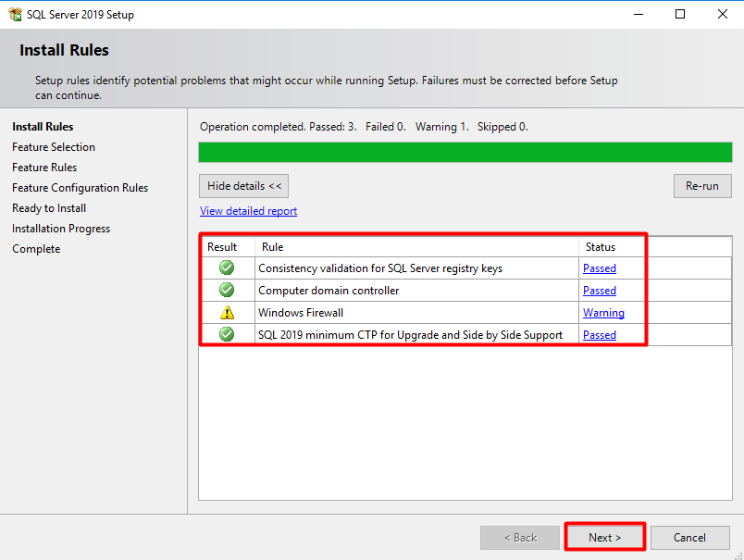Click the Next button
The width and height of the screenshot is (744, 560).
click(604, 537)
